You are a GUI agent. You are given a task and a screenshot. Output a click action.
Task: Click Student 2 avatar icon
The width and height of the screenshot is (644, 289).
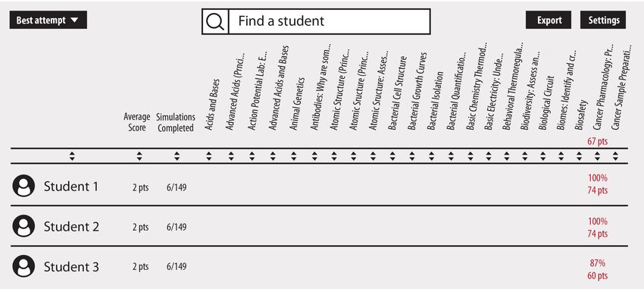point(23,226)
